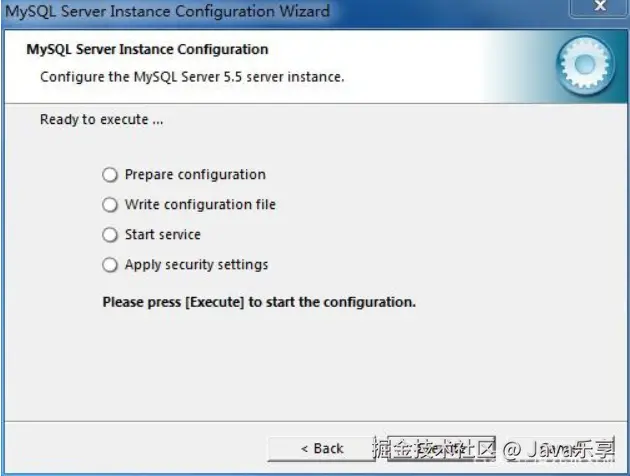Viewport: 630px width, 476px height.
Task: Click the Please press Execute instruction text
Action: coord(259,301)
